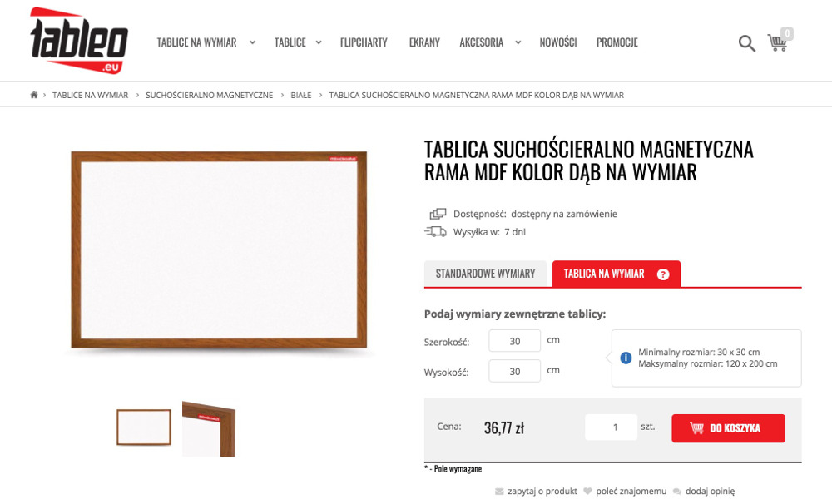832x504 pixels.
Task: Expand the Akcesoria menu chevron
Action: point(518,42)
